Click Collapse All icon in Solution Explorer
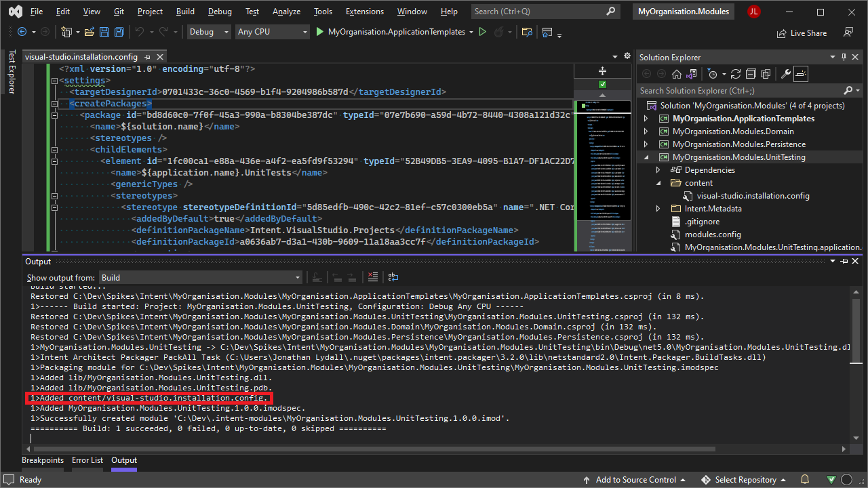 [x=751, y=74]
